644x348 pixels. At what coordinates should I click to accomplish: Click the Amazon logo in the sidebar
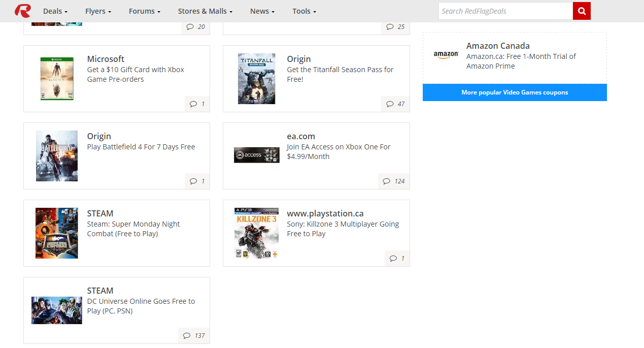click(x=446, y=55)
